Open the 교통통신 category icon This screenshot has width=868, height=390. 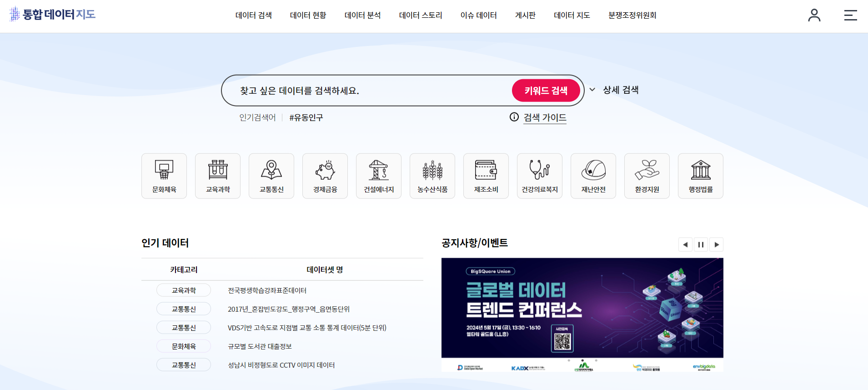point(271,176)
